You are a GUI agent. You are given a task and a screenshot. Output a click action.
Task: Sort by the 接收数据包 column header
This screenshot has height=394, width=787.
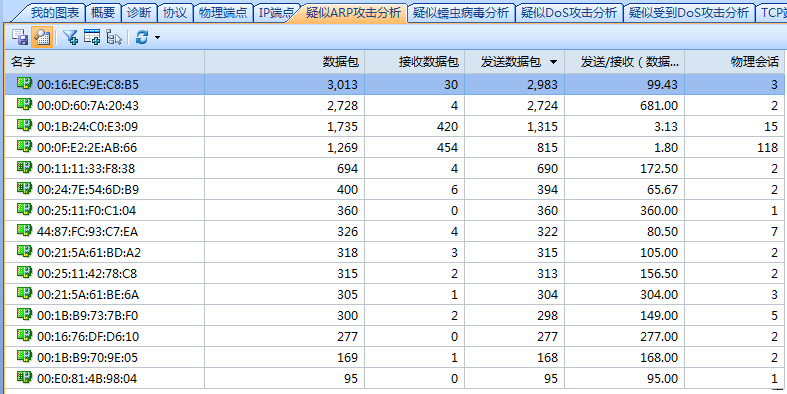415,62
